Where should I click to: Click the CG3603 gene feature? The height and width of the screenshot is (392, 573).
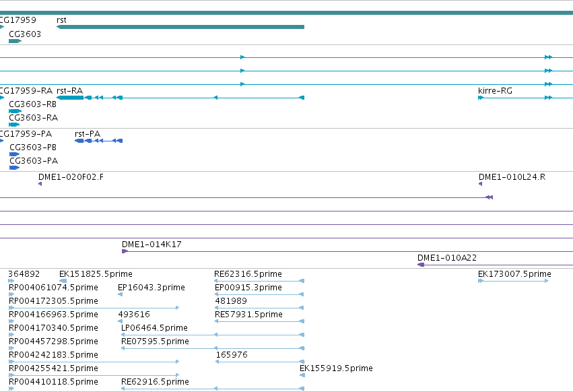[15, 41]
